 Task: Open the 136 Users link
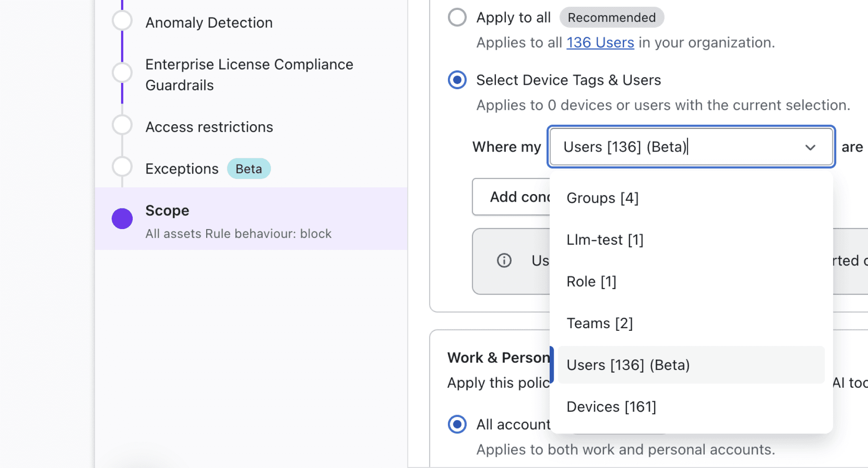(600, 43)
